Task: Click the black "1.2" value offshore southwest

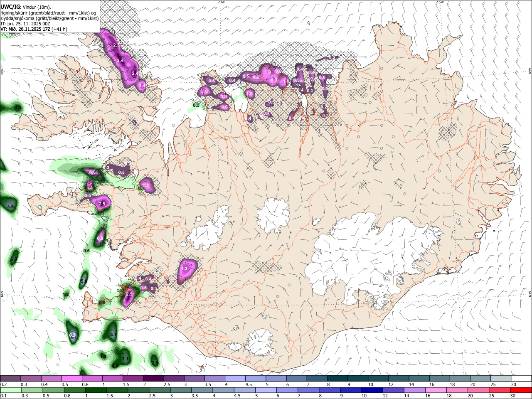Action: pos(66,294)
